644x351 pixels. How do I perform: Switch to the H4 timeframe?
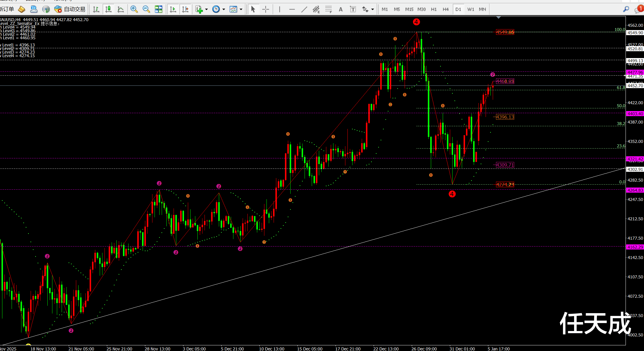(445, 10)
